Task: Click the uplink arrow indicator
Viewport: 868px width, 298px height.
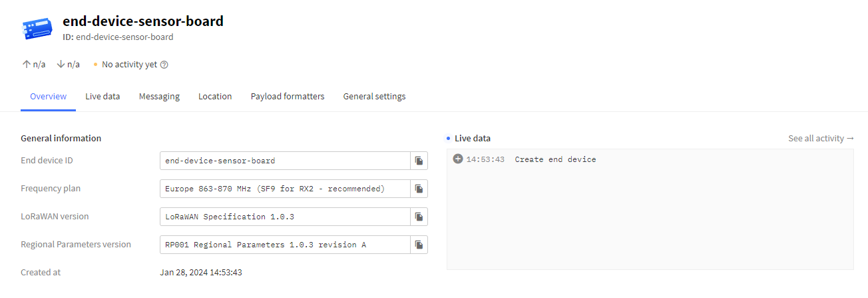Action: (x=27, y=65)
